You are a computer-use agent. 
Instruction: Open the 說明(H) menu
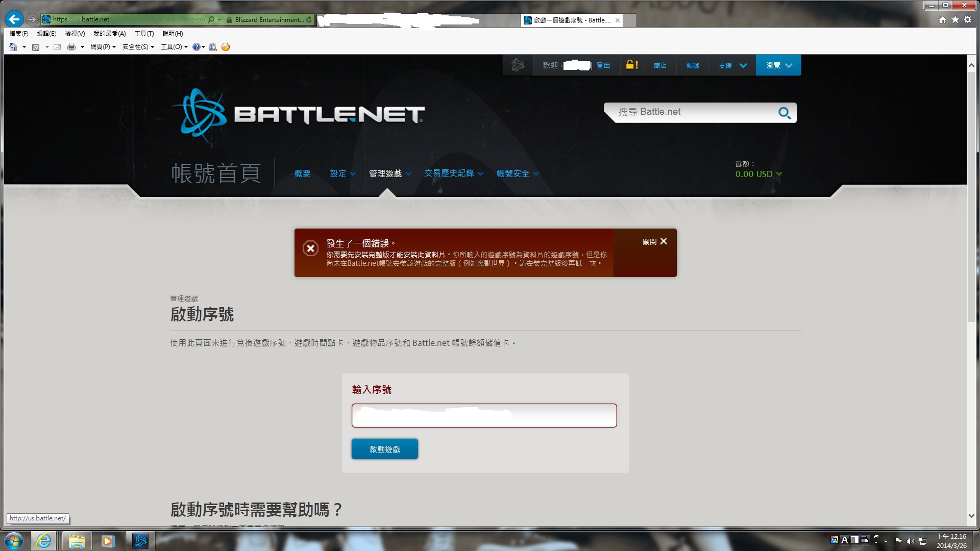(173, 34)
